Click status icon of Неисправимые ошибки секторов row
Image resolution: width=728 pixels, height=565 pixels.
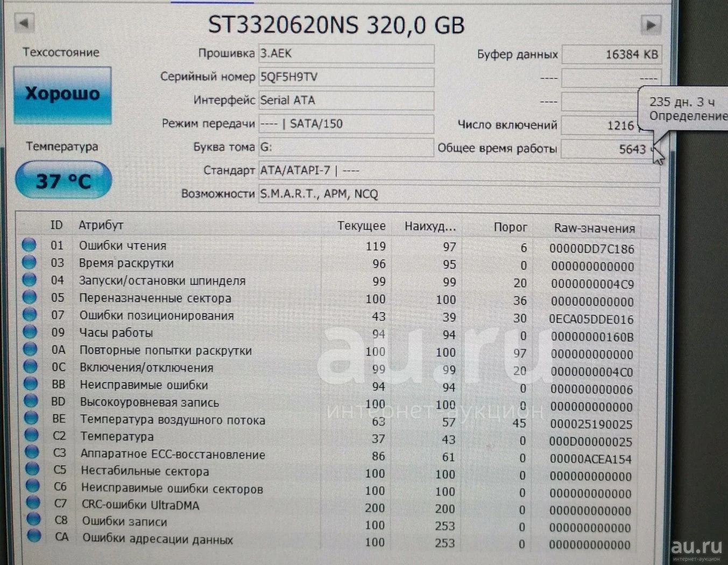33,486
